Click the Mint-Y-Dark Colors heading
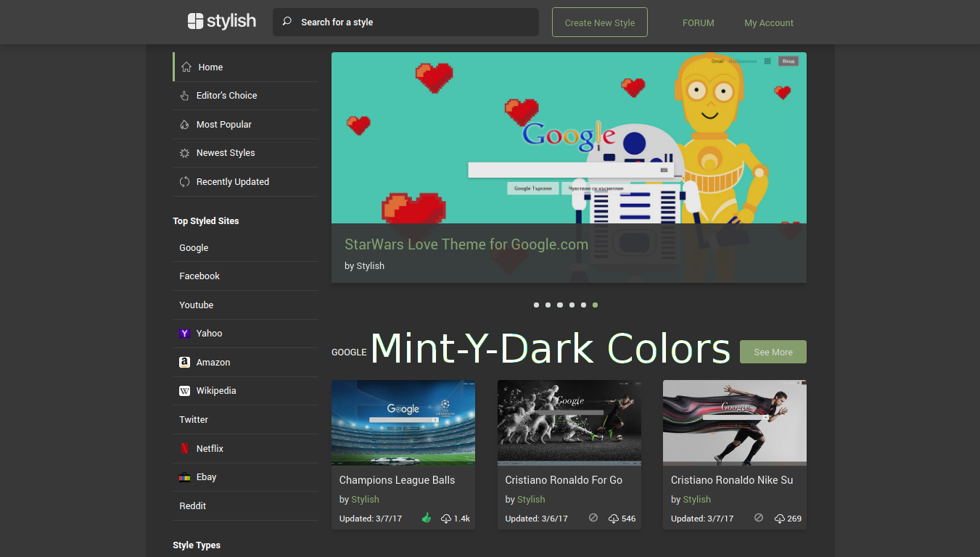This screenshot has width=980, height=557. 551,349
